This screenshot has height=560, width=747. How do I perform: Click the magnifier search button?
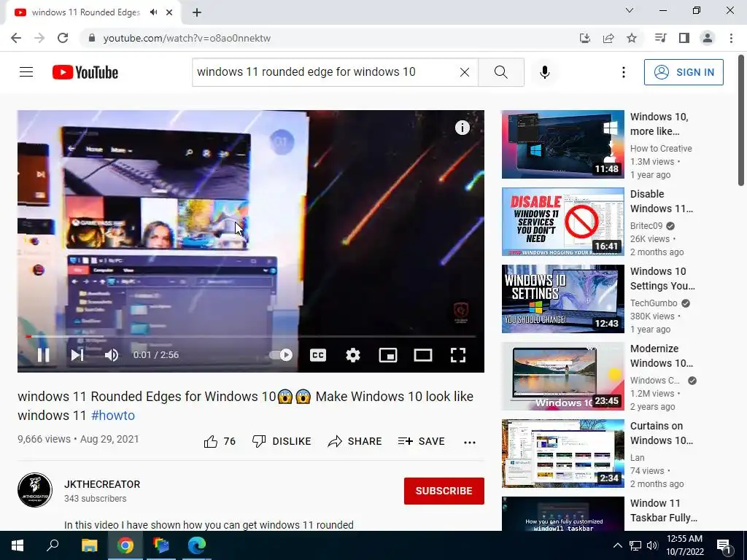click(500, 72)
